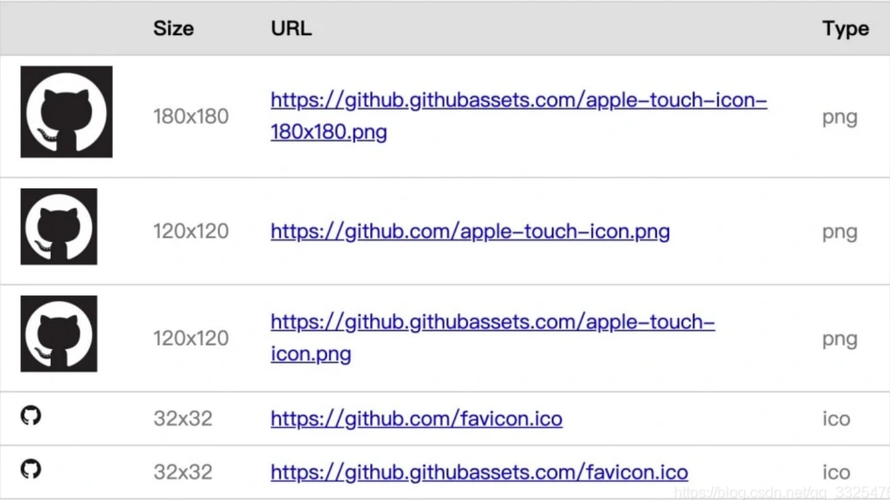
Task: Click small favicon beside github.com/favicon.ico link
Action: (x=31, y=415)
